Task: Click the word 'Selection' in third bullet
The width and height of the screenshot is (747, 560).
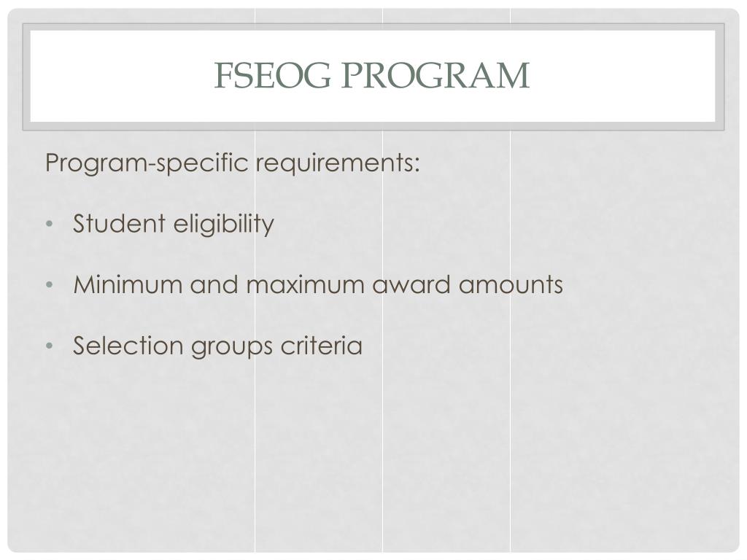Action: tap(128, 346)
